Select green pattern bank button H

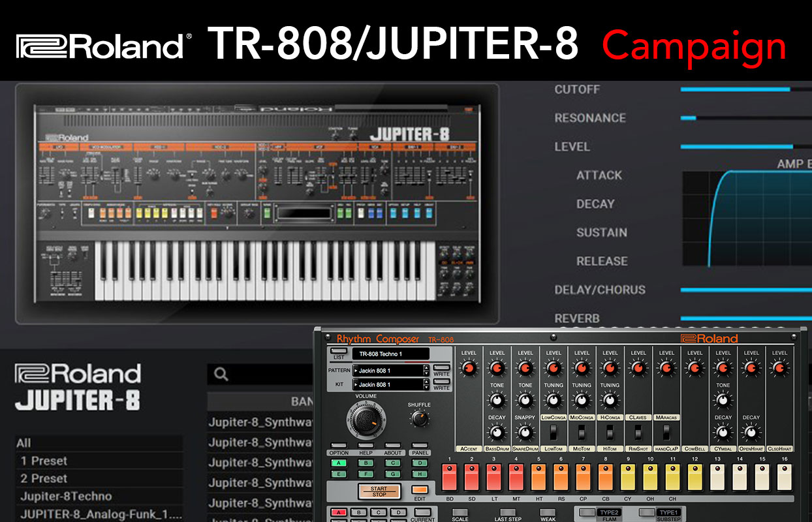[x=419, y=474]
